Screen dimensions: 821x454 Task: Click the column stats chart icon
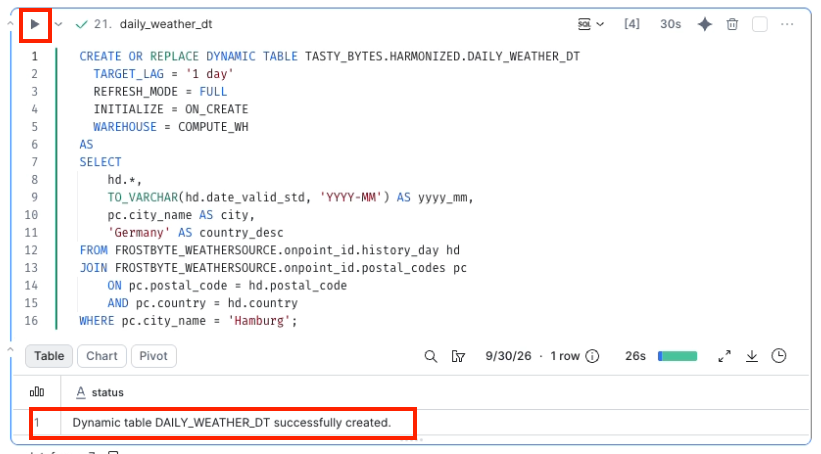pyautogui.click(x=37, y=392)
